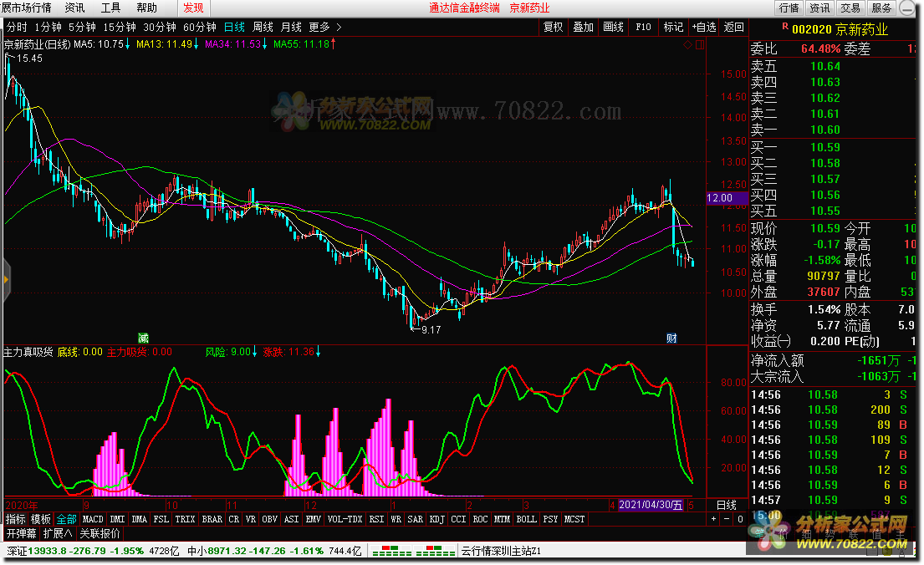Click the 服务 service button
The height and width of the screenshot is (565, 924).
click(x=881, y=8)
